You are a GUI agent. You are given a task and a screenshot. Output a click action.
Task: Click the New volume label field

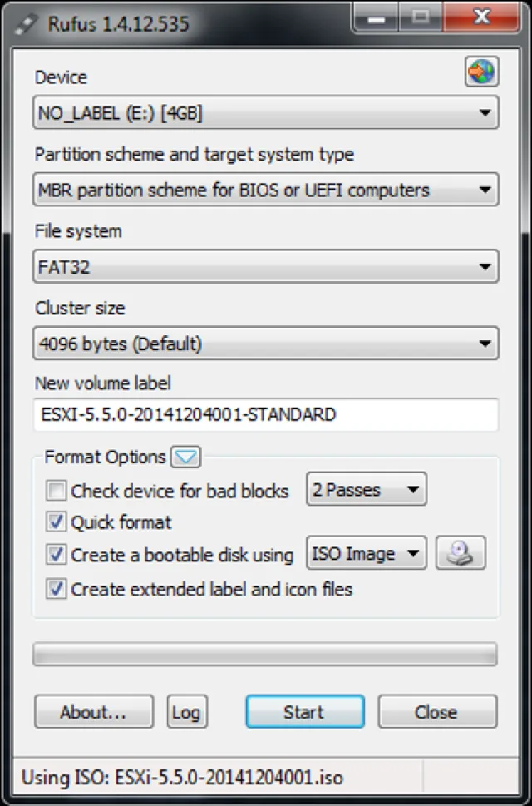(266, 414)
